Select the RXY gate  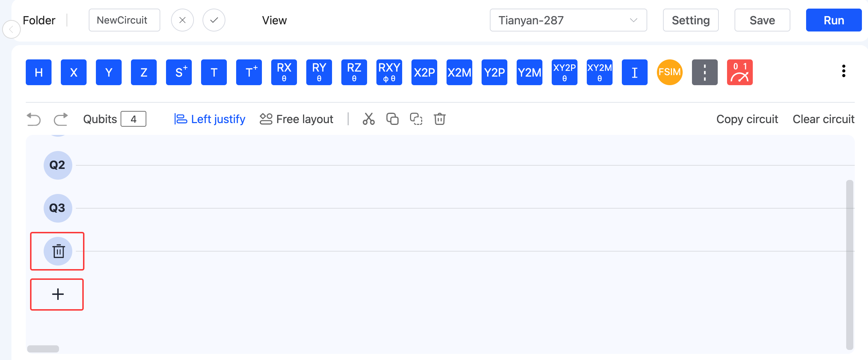pos(389,72)
